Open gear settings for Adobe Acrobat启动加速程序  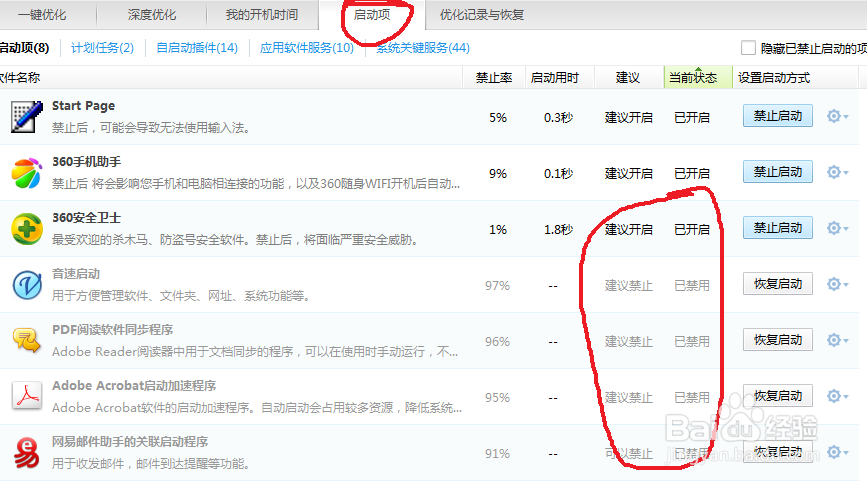[837, 396]
